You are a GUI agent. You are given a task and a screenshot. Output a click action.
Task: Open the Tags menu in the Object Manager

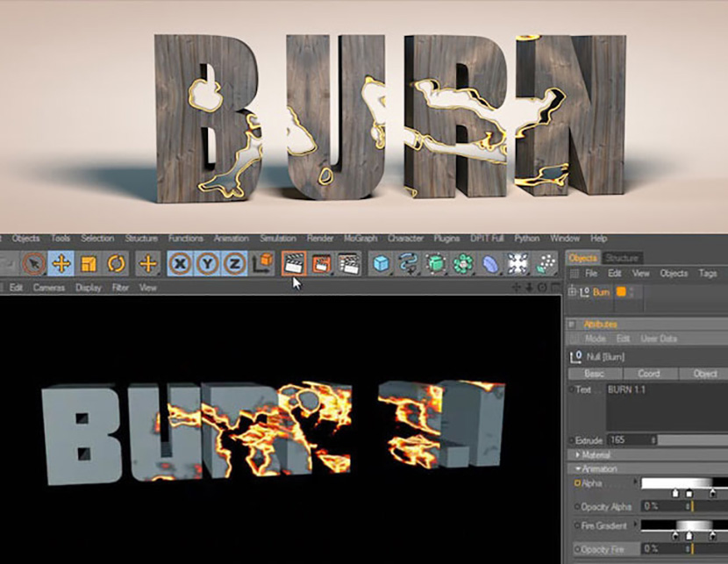coord(708,274)
